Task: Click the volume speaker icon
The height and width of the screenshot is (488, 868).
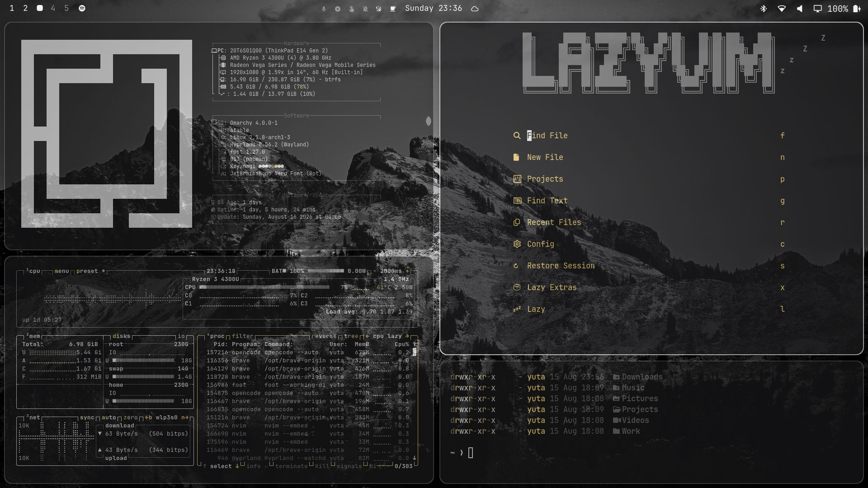Action: [800, 9]
